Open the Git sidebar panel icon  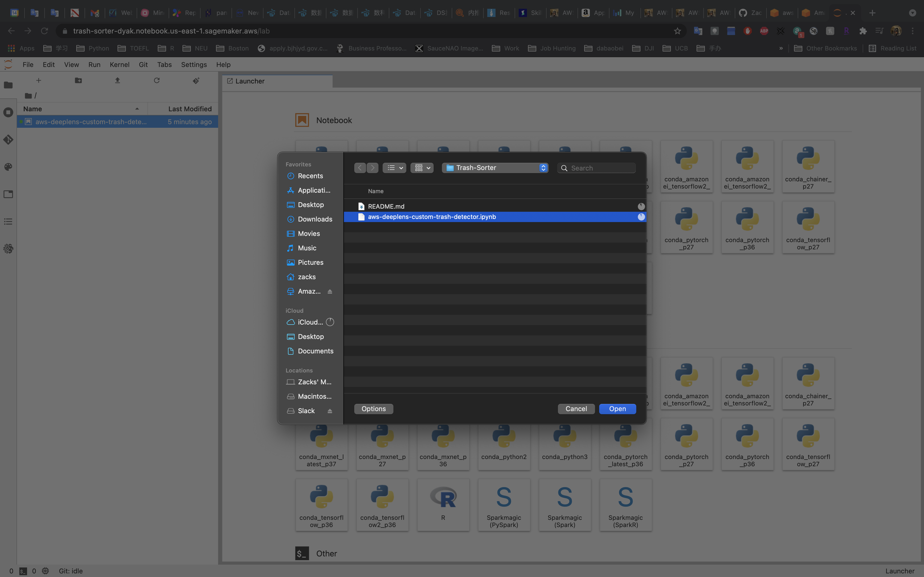tap(8, 140)
